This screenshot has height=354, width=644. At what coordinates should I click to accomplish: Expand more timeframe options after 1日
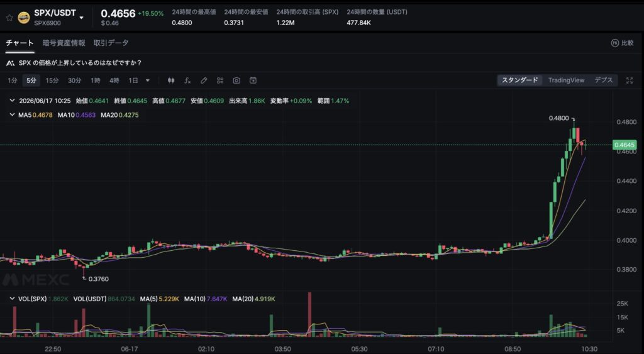click(x=148, y=80)
